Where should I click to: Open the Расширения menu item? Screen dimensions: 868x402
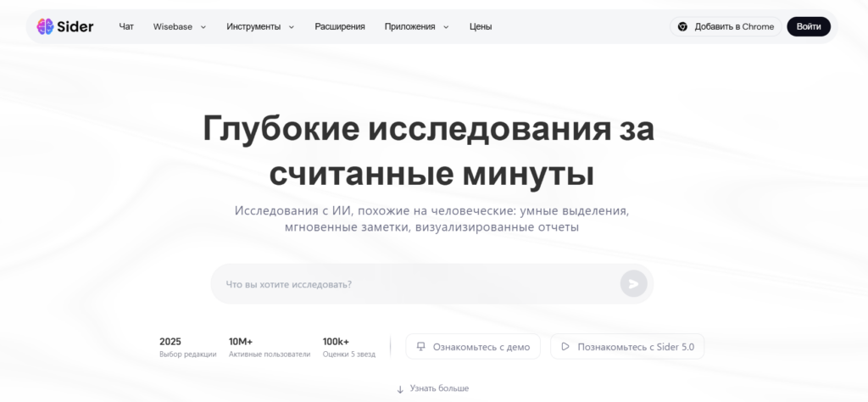pyautogui.click(x=339, y=26)
